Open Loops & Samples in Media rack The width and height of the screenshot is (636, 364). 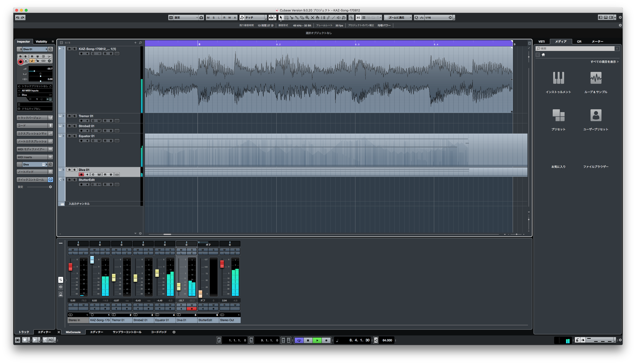pos(596,82)
